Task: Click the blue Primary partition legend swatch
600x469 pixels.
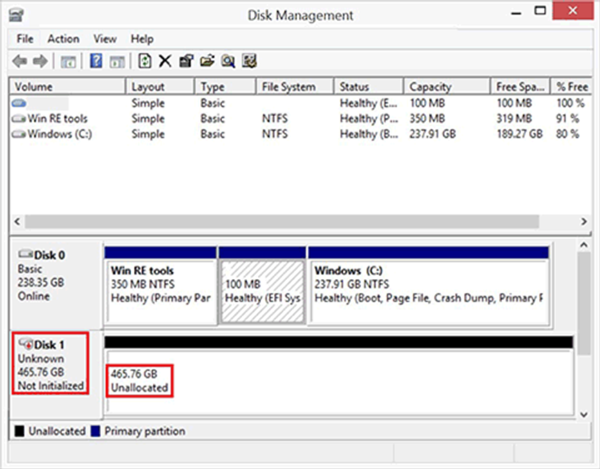Action: [x=95, y=432]
